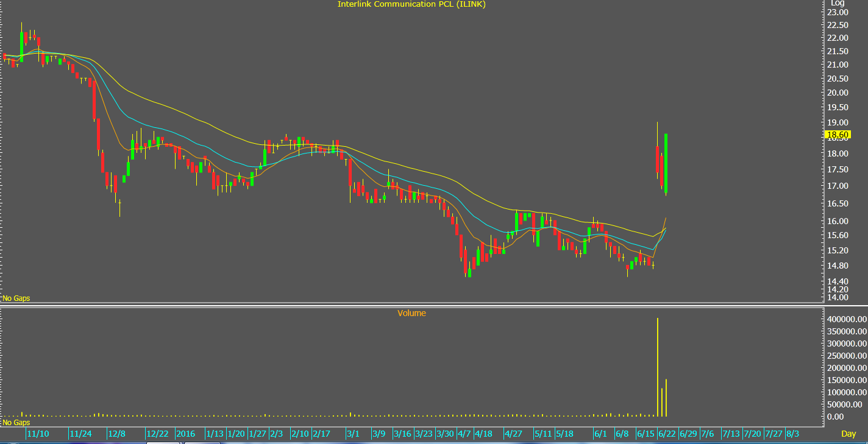Screen dimensions: 868x444
Task: Click the 5/11 date axis label
Action: [x=544, y=434]
